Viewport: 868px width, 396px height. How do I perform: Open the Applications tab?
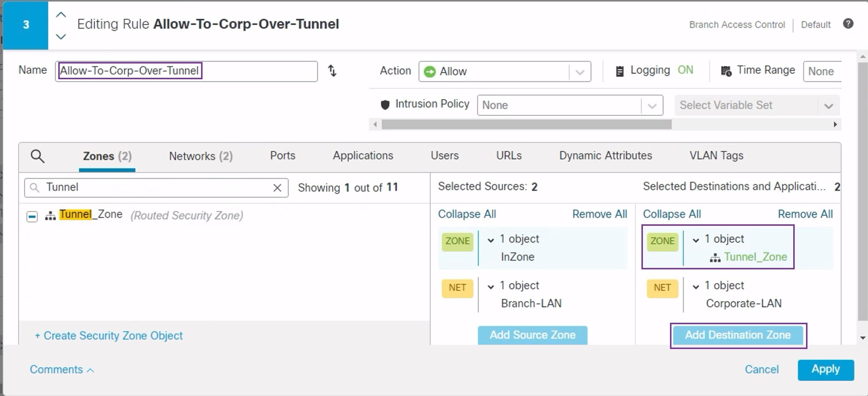(363, 156)
